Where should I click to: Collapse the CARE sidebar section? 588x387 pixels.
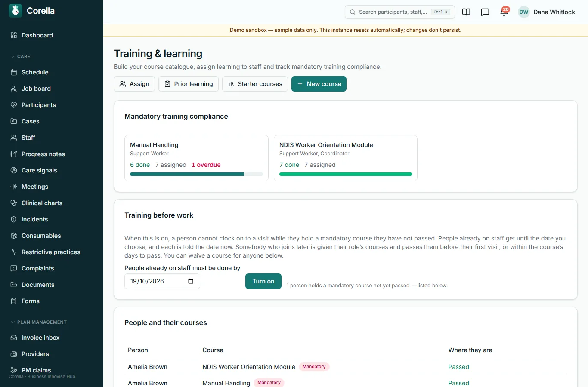(21, 56)
